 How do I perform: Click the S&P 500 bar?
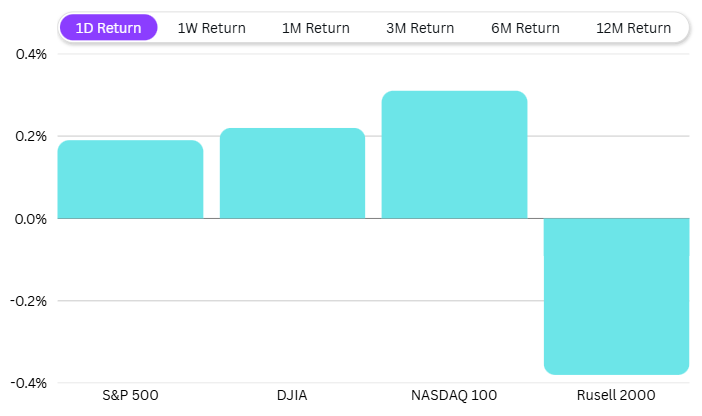130,180
